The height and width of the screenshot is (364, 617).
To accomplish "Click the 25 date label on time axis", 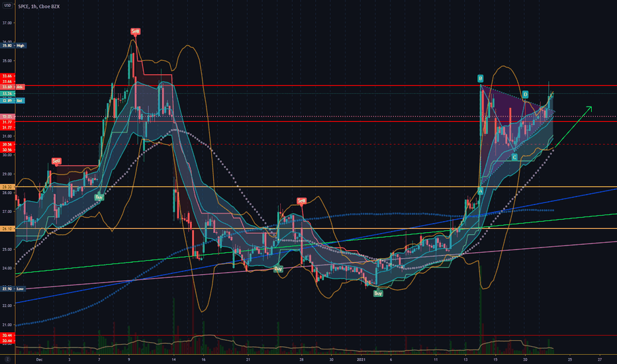I will (570, 359).
